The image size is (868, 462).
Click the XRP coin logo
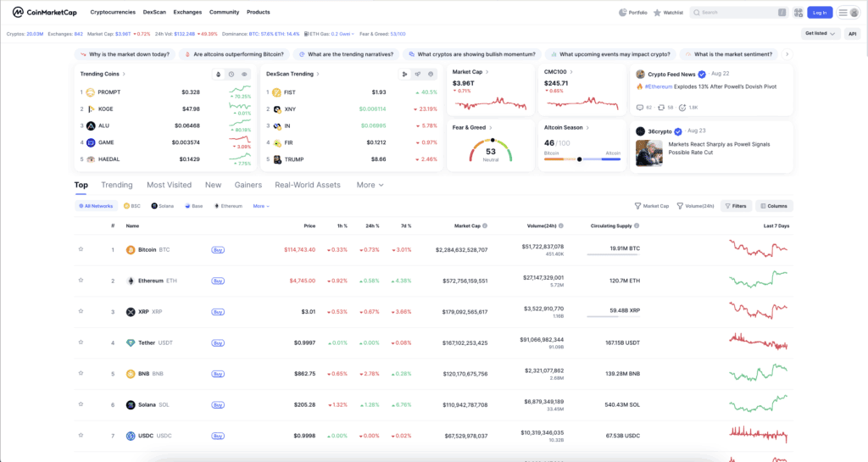point(131,312)
